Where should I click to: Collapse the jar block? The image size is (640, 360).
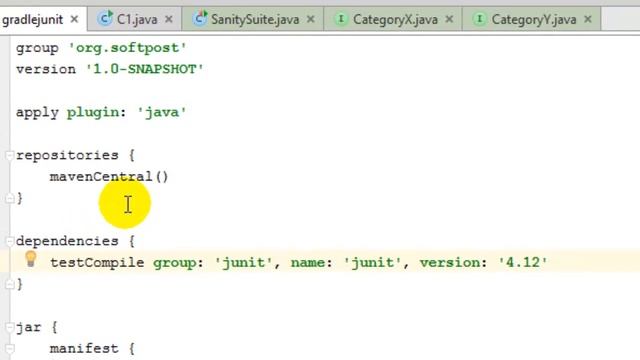(x=9, y=327)
